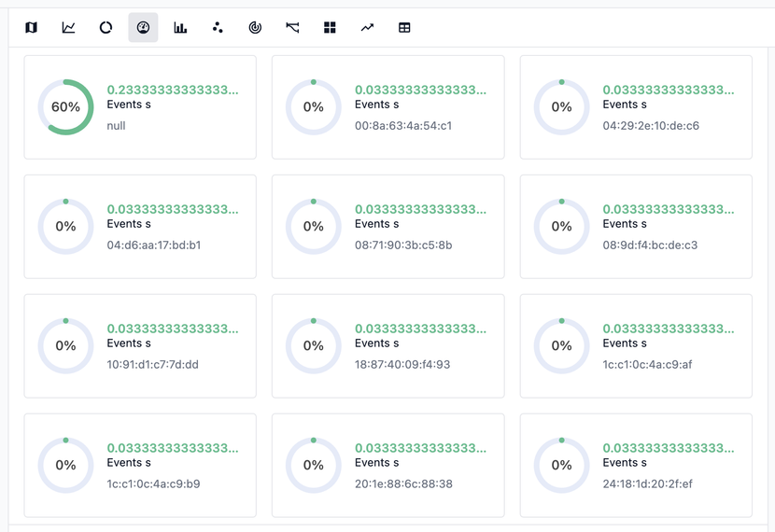775x532 pixels.
Task: Choose the donut chart visualization
Action: point(106,28)
